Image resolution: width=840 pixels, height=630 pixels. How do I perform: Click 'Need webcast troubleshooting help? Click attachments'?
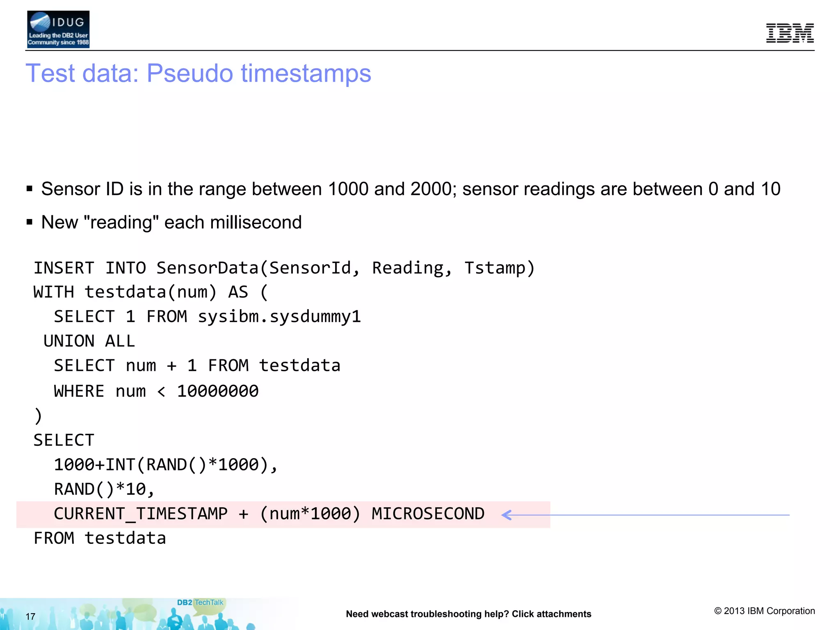[x=468, y=614]
